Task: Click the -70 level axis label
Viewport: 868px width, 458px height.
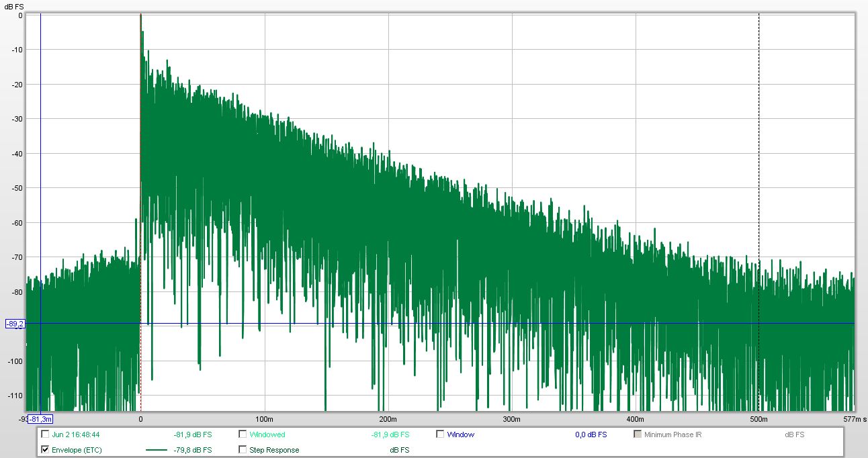Action: pyautogui.click(x=18, y=257)
